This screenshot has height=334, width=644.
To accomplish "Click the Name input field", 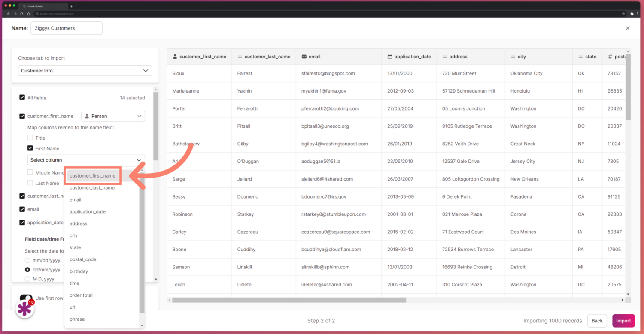I will coord(67,28).
